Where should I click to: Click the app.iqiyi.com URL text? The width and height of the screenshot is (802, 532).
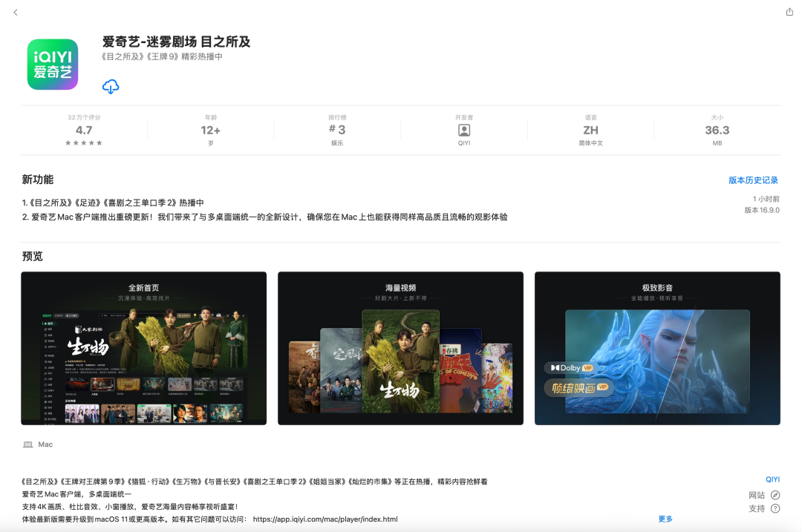coord(325,519)
